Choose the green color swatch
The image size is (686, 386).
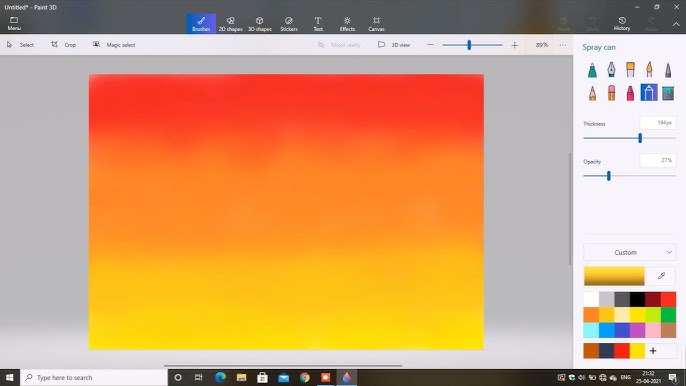pos(668,315)
